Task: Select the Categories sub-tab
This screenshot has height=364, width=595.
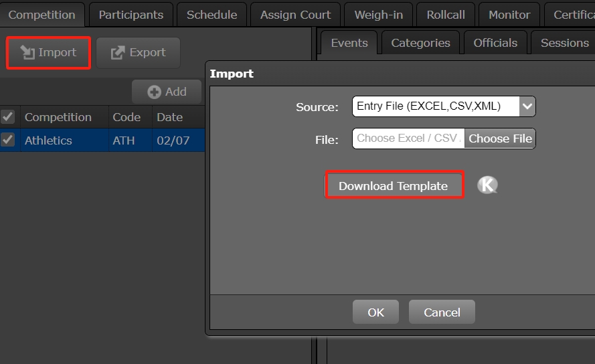Action: [420, 43]
